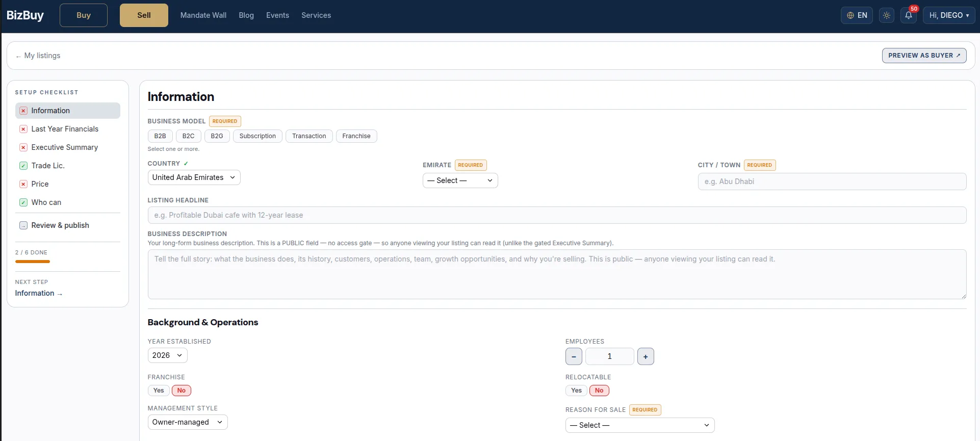
Task: Click Preview as Buyer button
Action: pyautogui.click(x=924, y=56)
